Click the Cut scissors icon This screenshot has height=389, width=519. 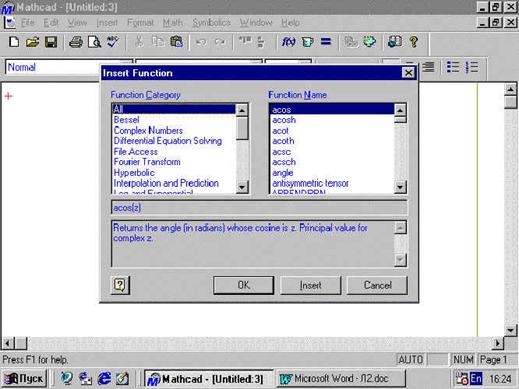coord(139,42)
